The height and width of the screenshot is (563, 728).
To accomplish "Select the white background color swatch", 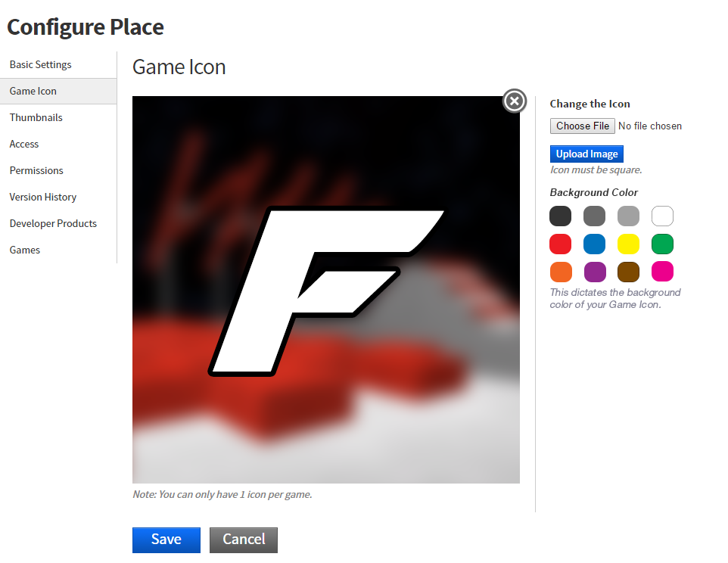I will tap(662, 216).
